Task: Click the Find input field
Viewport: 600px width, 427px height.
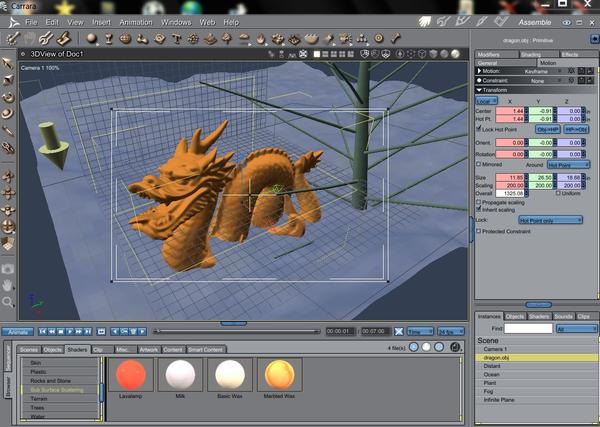Action: 527,327
